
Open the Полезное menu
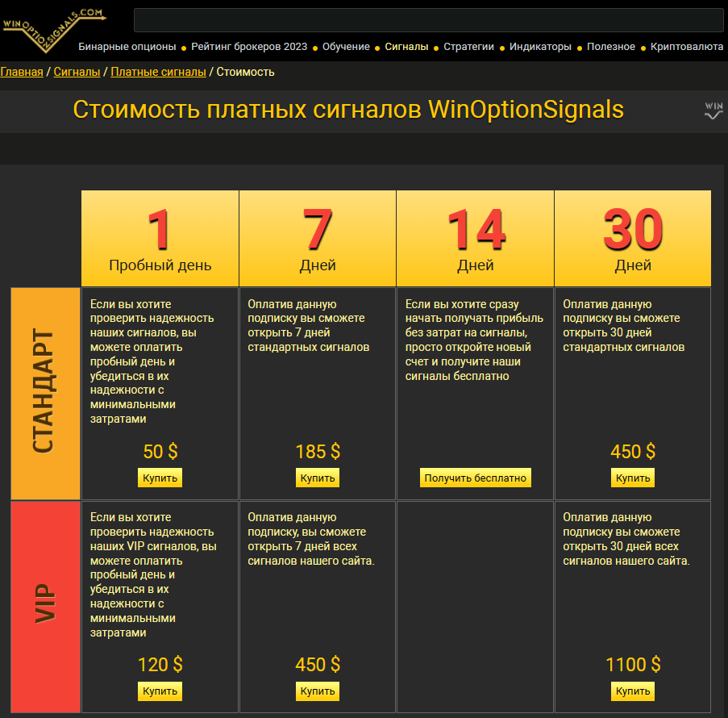click(610, 47)
